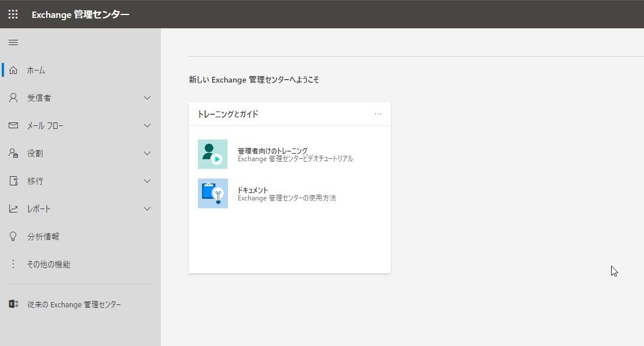The width and height of the screenshot is (644, 346).
Task: Click the 従来の Exchange 管理センター icon
Action: (x=13, y=304)
